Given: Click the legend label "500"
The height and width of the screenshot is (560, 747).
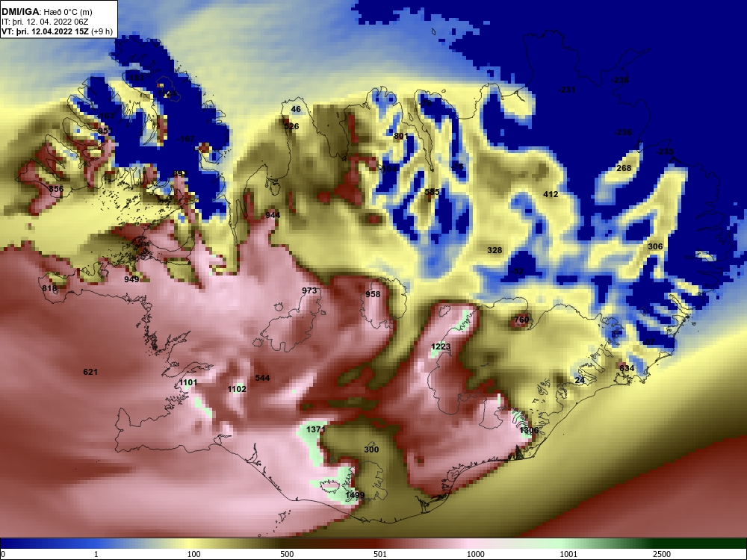Looking at the screenshot, I should 287,554.
